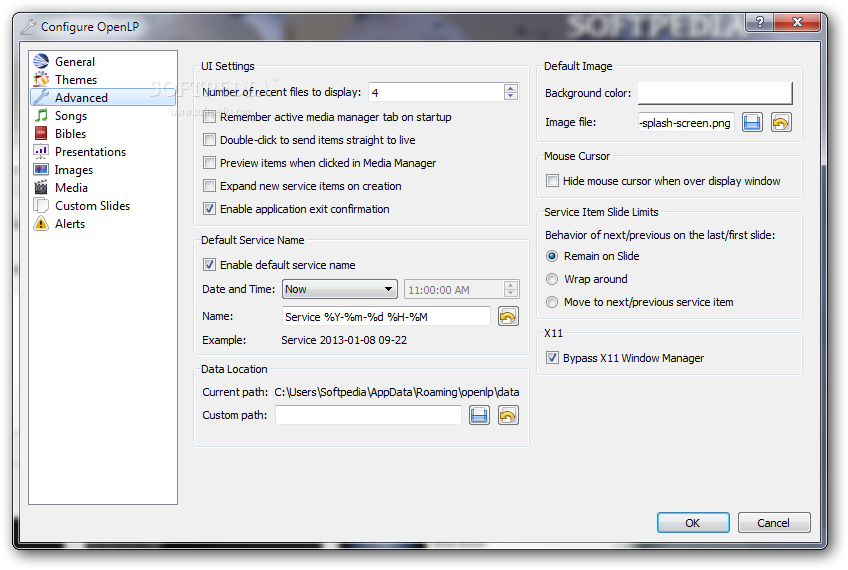The image size is (848, 570).
Task: Decrease number of recent files to display
Action: click(x=511, y=96)
